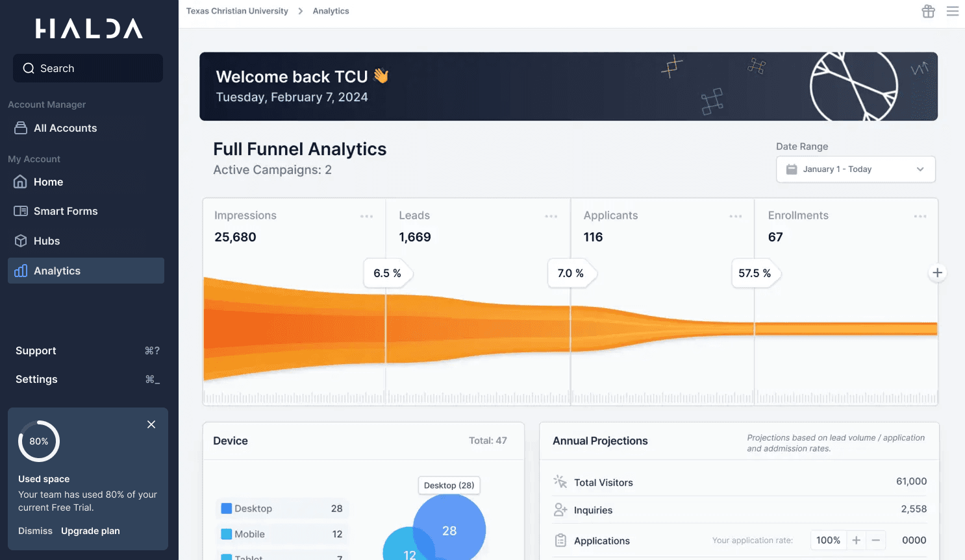Click the Total Visitors cursor icon

coord(560,481)
